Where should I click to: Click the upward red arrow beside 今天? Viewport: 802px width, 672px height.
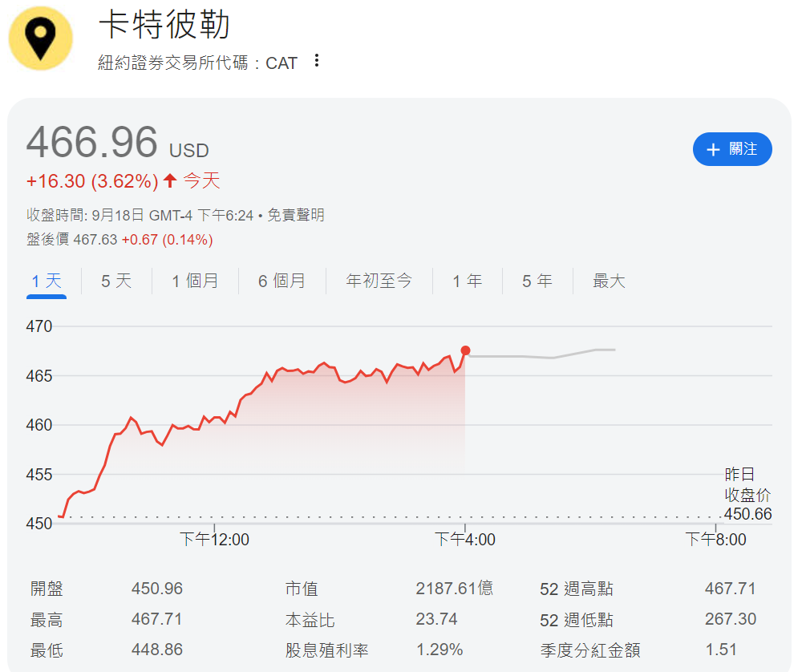(170, 180)
